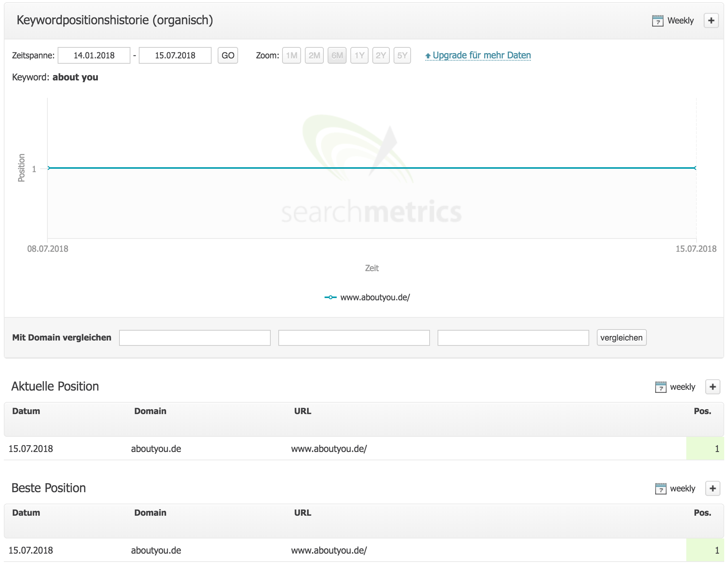Click the end date field 15.07.2018

point(175,55)
